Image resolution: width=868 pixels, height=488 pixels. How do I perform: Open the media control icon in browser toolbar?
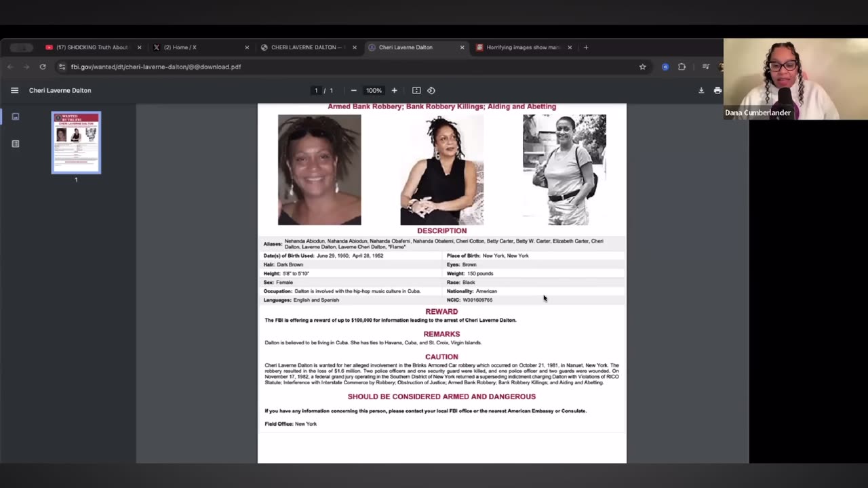pos(706,66)
